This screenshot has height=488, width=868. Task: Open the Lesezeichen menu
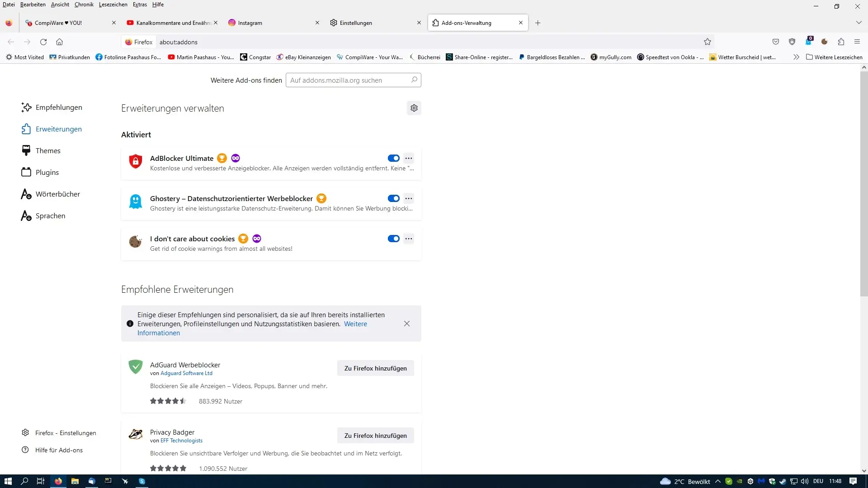click(x=113, y=5)
